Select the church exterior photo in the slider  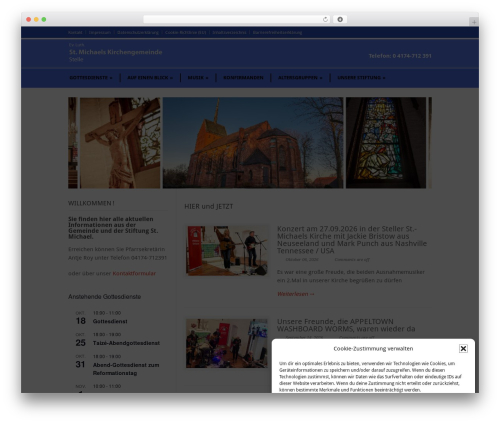253,143
